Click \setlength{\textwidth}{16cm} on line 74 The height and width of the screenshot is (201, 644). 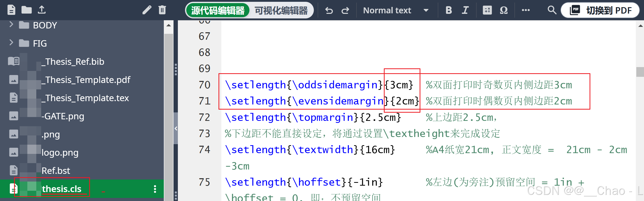point(310,150)
